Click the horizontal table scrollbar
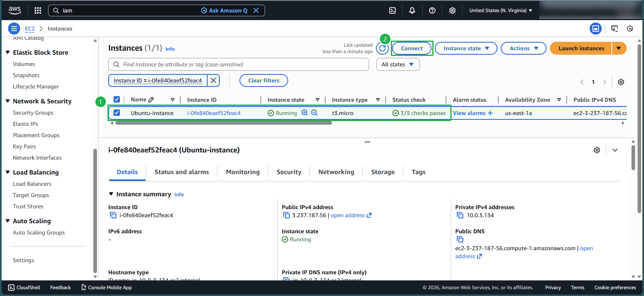 (x=223, y=123)
